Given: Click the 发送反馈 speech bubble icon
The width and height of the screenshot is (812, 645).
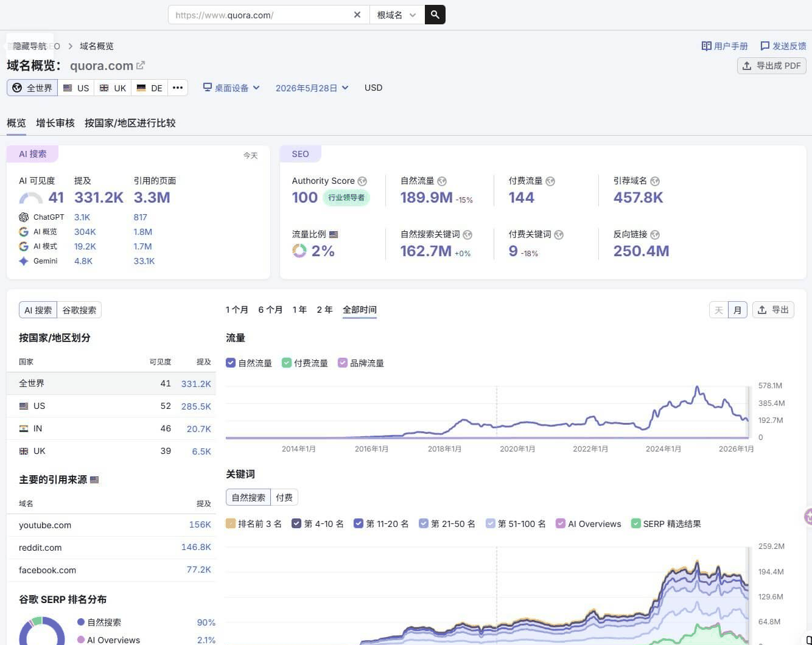Looking at the screenshot, I should 765,46.
